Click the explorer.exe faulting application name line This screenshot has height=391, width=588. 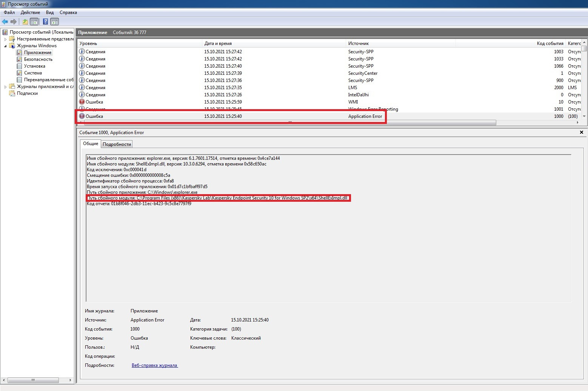(x=183, y=158)
